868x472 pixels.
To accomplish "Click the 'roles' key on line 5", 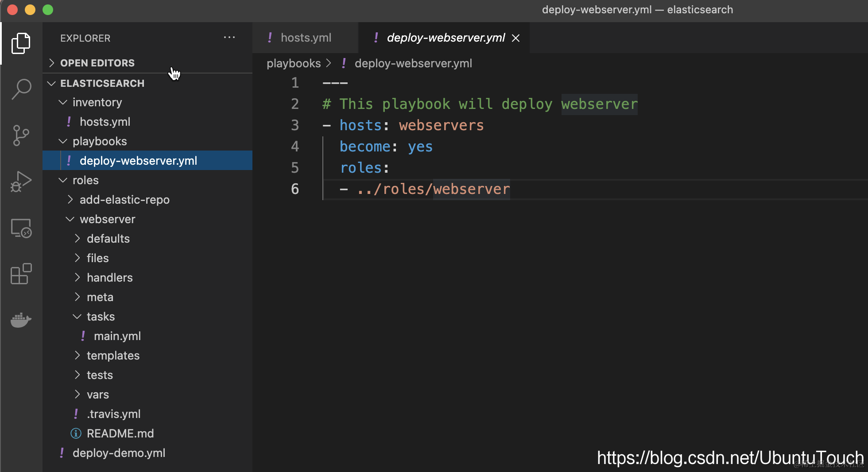I will coord(360,168).
